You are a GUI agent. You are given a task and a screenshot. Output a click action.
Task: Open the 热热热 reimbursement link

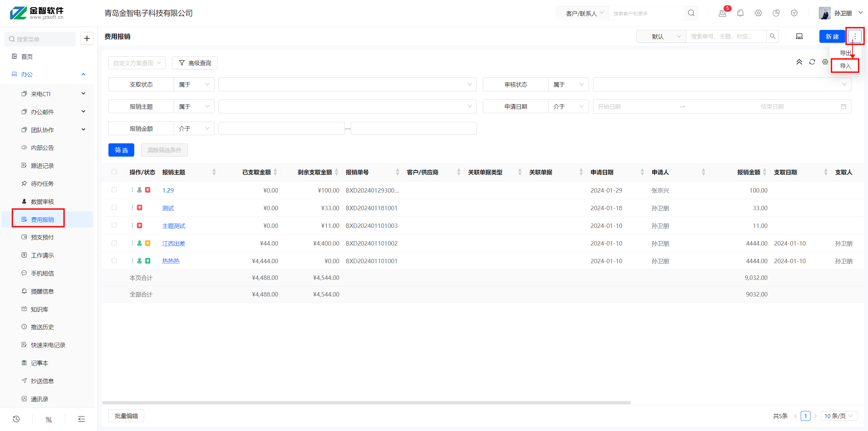pos(171,261)
